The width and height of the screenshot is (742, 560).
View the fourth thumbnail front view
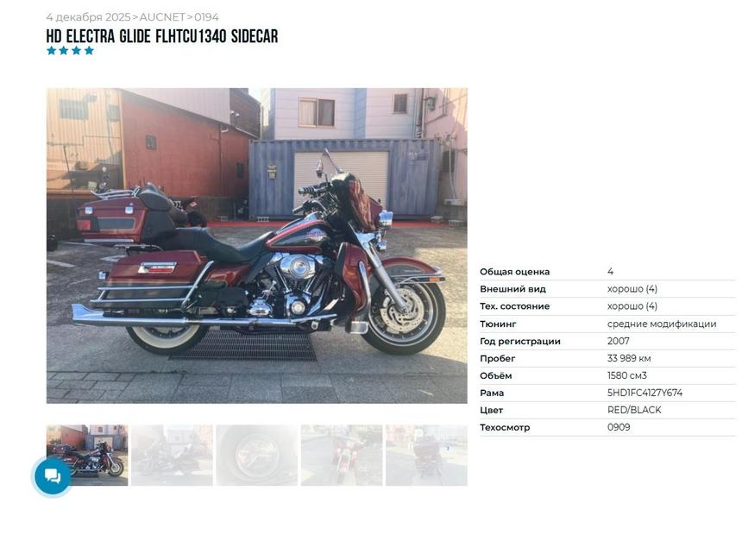342,455
